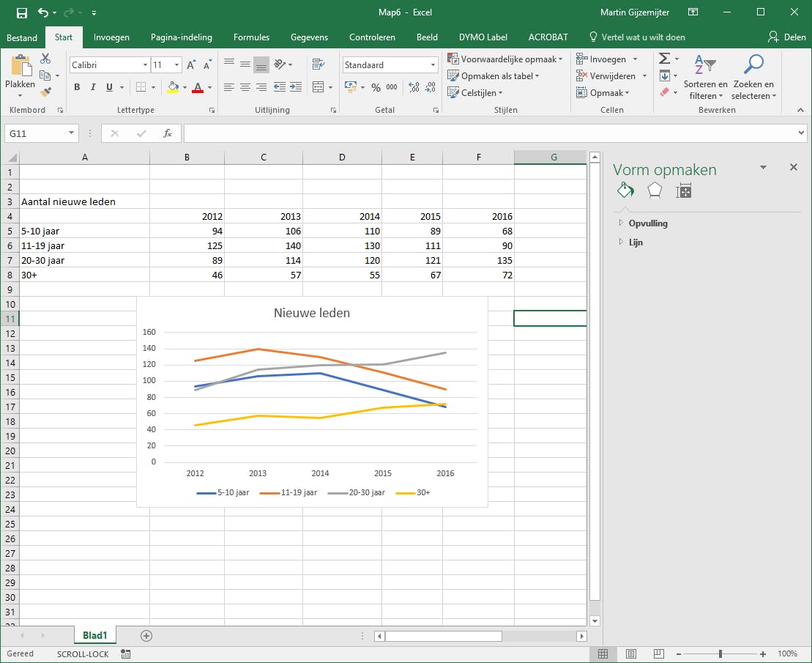Image resolution: width=812 pixels, height=663 pixels.
Task: Toggle Italic formatting
Action: [x=93, y=87]
